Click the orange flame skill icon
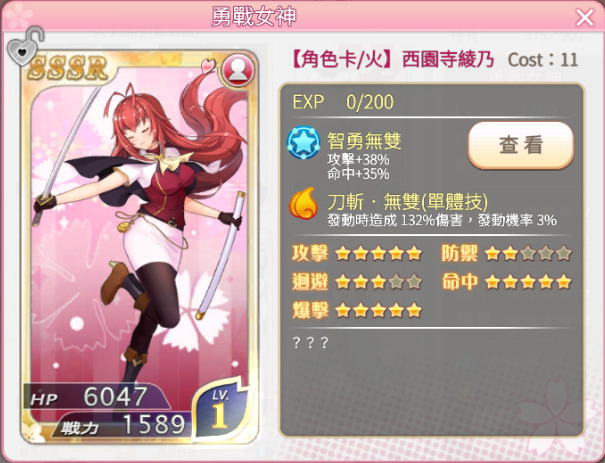Viewport: 605px width, 463px height. tap(304, 203)
